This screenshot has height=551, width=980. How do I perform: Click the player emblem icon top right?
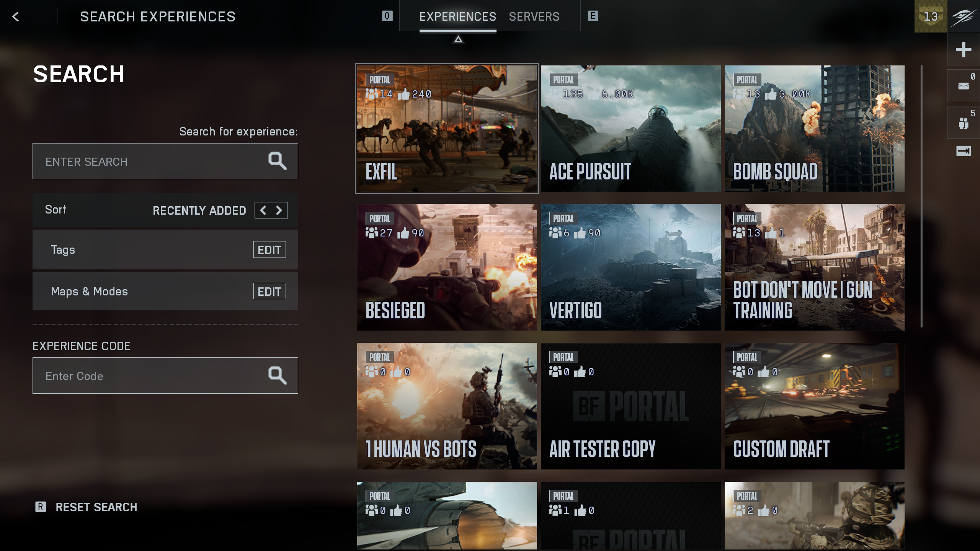click(x=964, y=16)
